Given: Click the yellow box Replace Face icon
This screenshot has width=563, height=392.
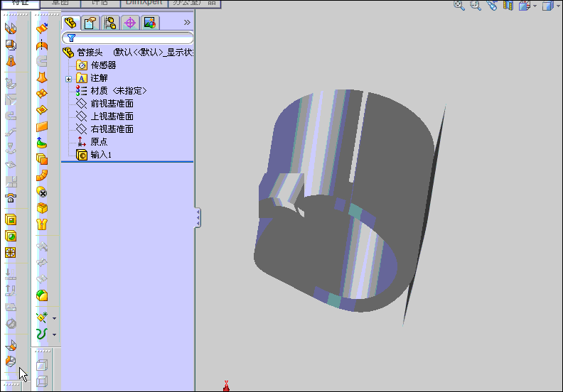Looking at the screenshot, I should coord(42,208).
